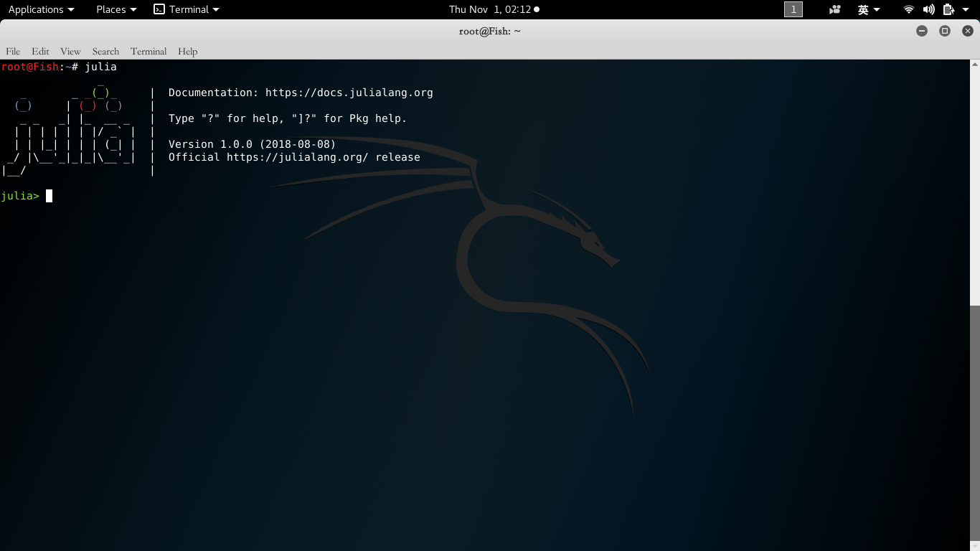
Task: Open the Applications menu
Action: coord(41,9)
